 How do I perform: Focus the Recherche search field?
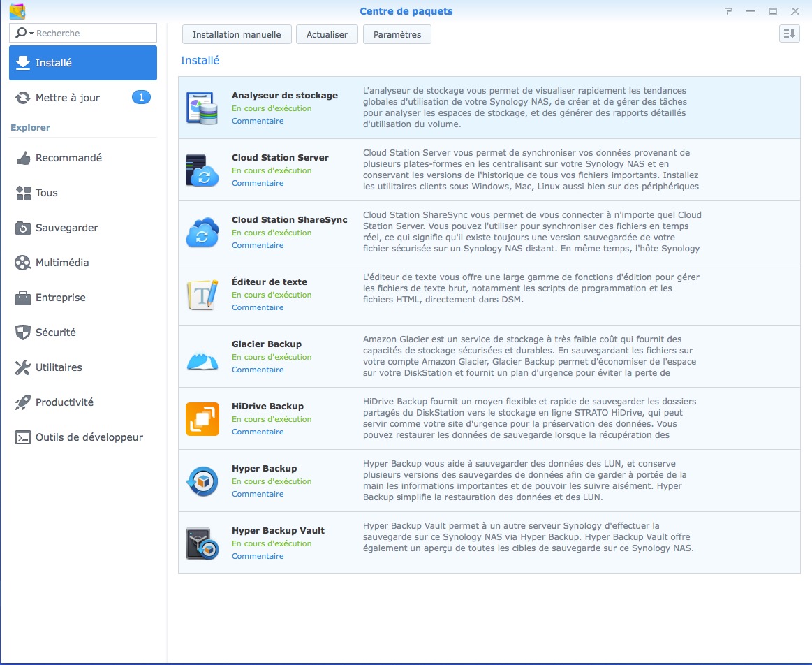pyautogui.click(x=94, y=33)
